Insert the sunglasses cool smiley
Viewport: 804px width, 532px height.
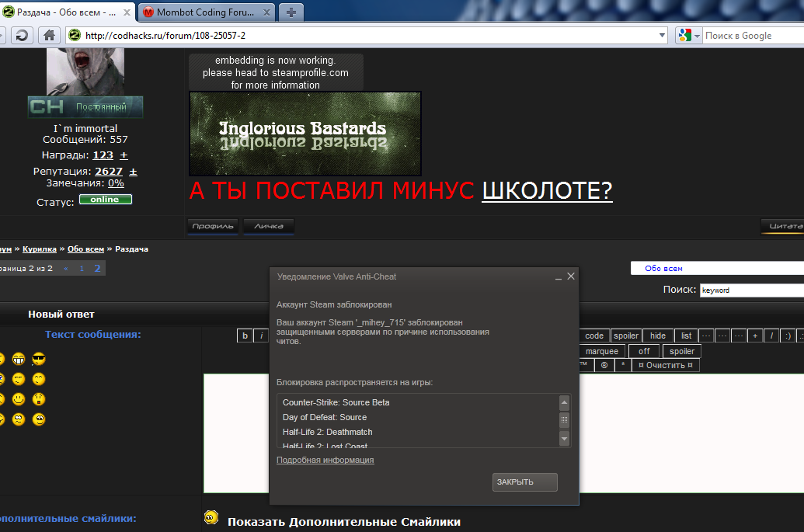click(x=39, y=359)
